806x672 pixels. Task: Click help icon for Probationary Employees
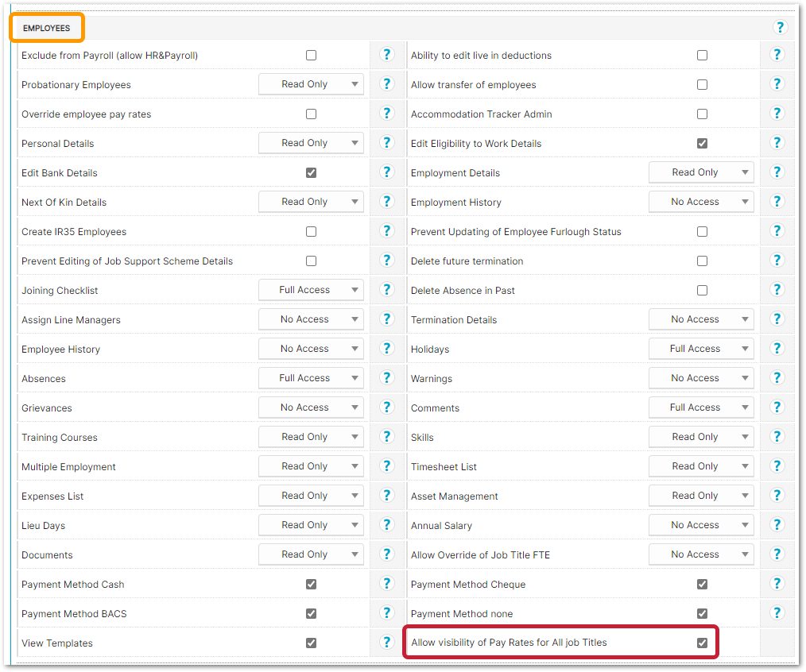pyautogui.click(x=387, y=84)
